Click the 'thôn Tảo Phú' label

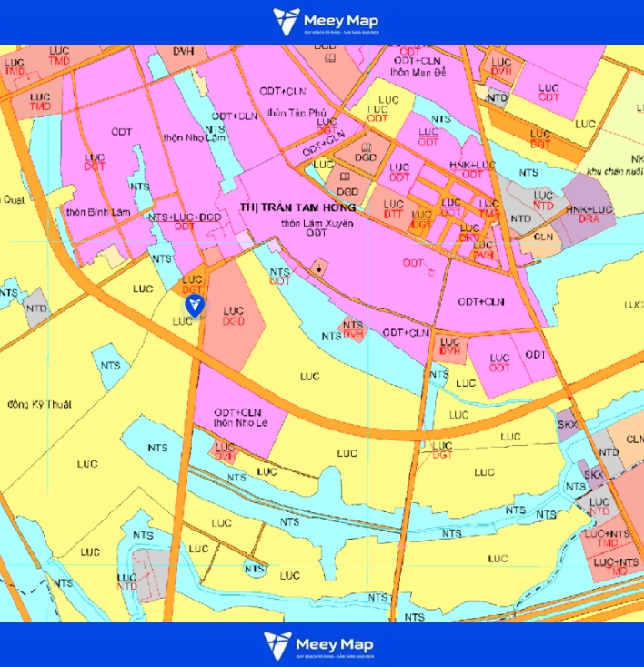pyautogui.click(x=297, y=113)
